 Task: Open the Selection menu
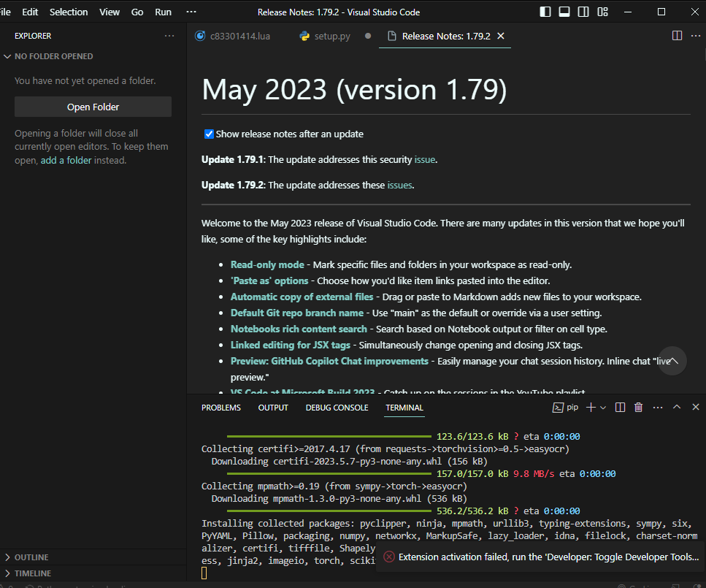coord(69,12)
